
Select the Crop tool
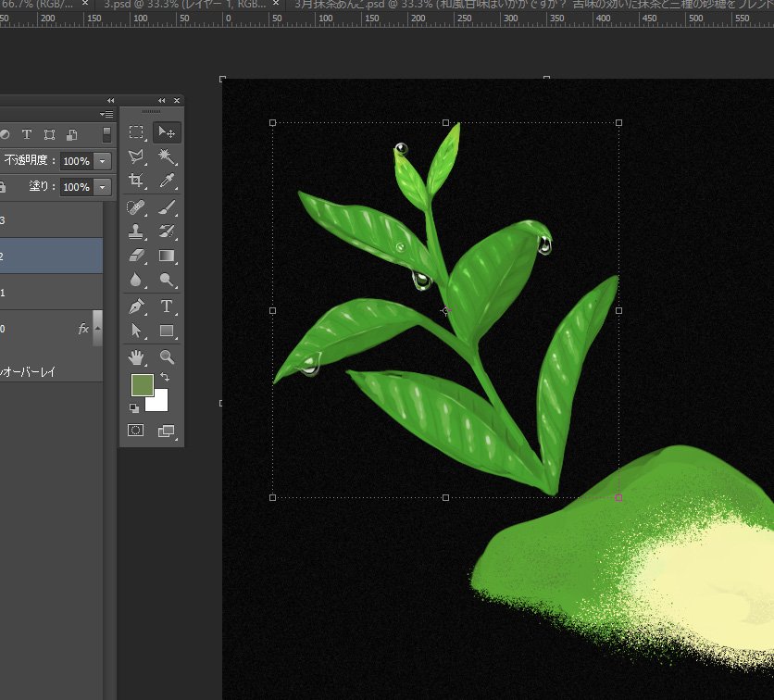coord(136,181)
